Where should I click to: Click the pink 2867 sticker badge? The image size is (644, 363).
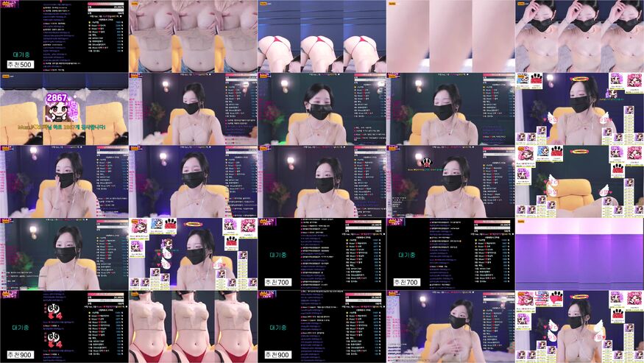click(56, 98)
